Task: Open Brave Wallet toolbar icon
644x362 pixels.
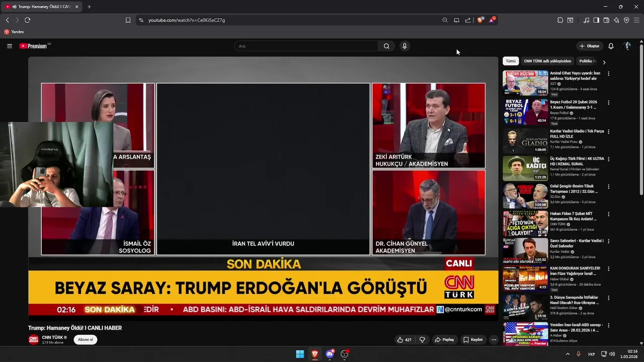Action: pyautogui.click(x=606, y=20)
